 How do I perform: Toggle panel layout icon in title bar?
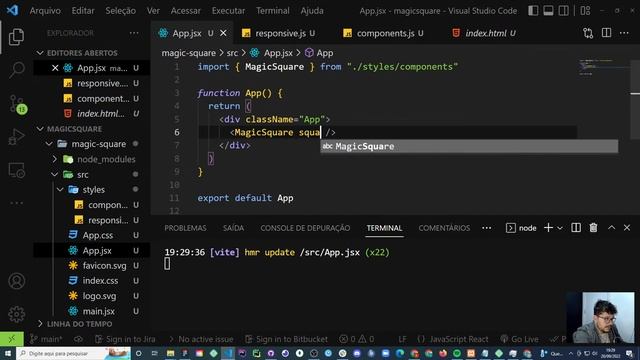(x=548, y=11)
